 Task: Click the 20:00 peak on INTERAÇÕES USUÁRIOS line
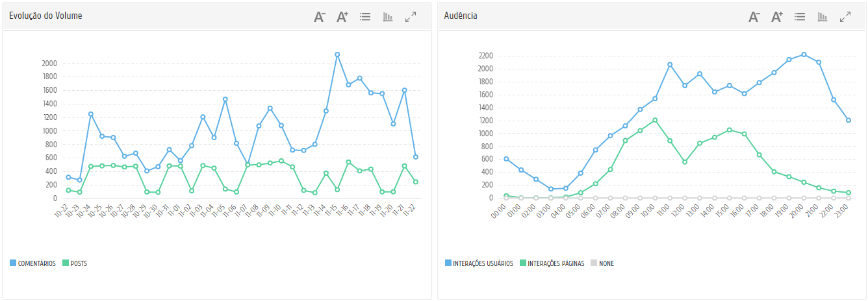click(x=804, y=54)
